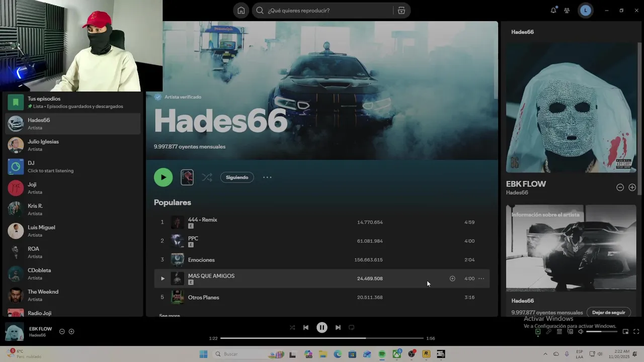644x362 pixels.
Task: Mute with the player volume speaker icon
Action: tap(581, 332)
